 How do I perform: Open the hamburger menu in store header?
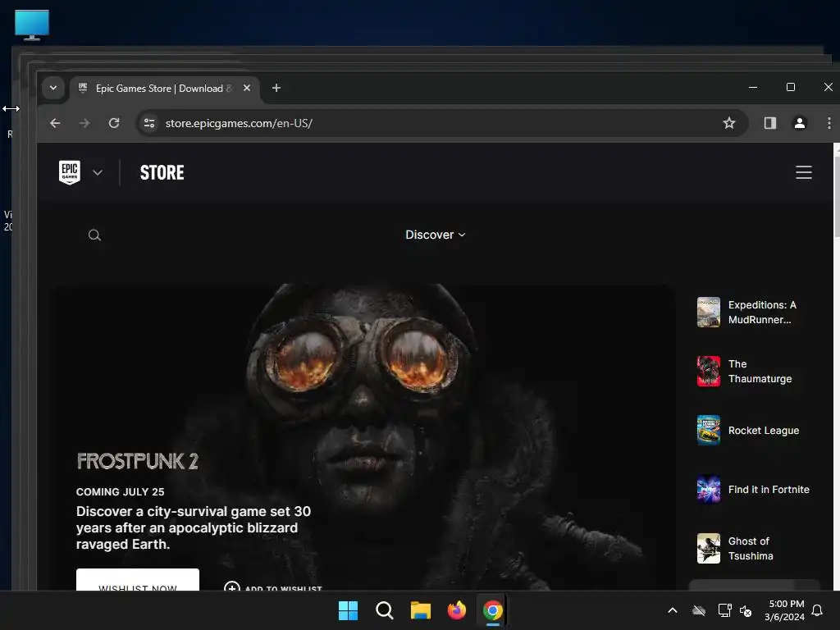point(804,172)
